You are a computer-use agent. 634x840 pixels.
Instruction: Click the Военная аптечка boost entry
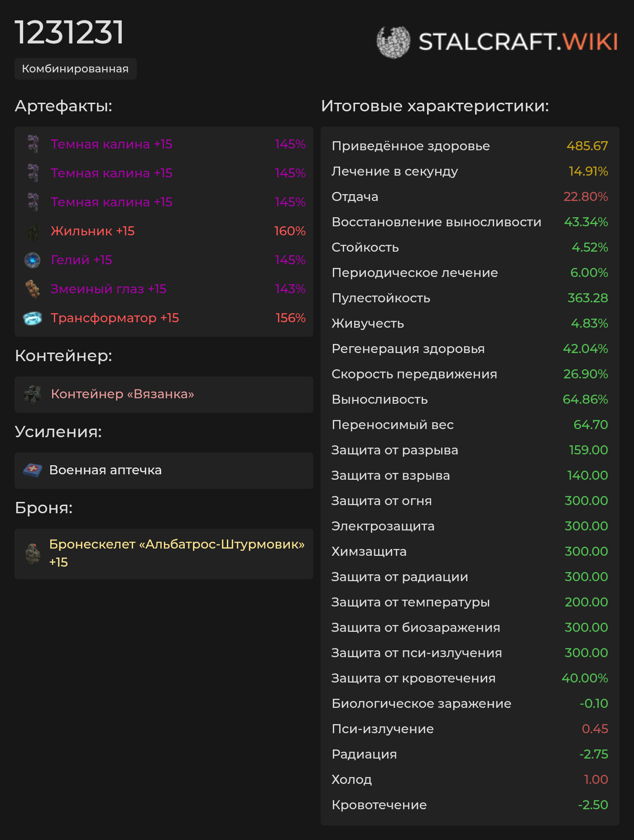tap(106, 470)
